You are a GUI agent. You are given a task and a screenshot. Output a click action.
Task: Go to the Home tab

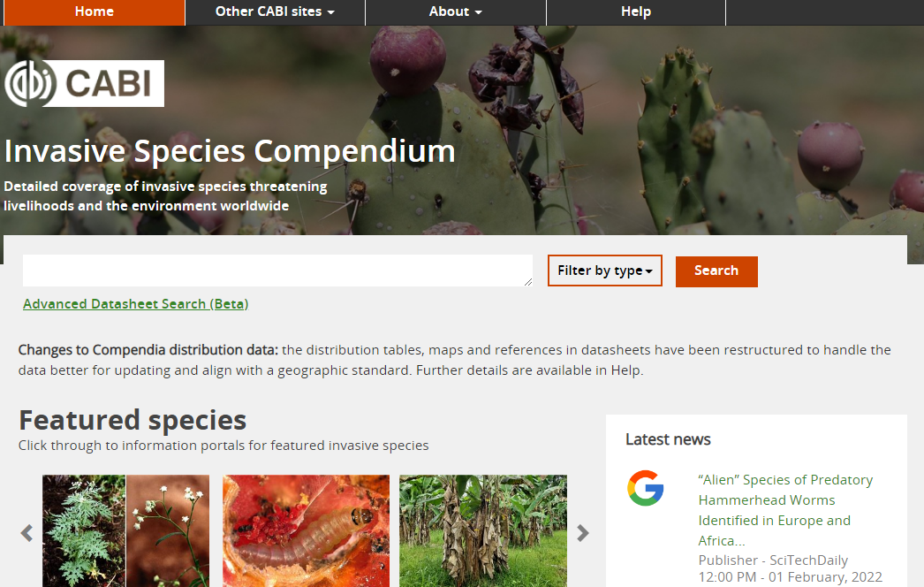pos(95,12)
